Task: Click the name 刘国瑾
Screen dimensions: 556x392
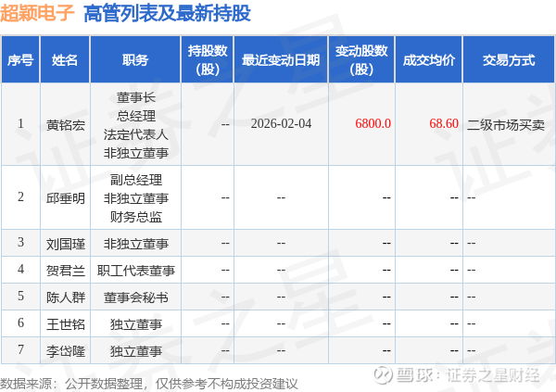Action: (66, 244)
